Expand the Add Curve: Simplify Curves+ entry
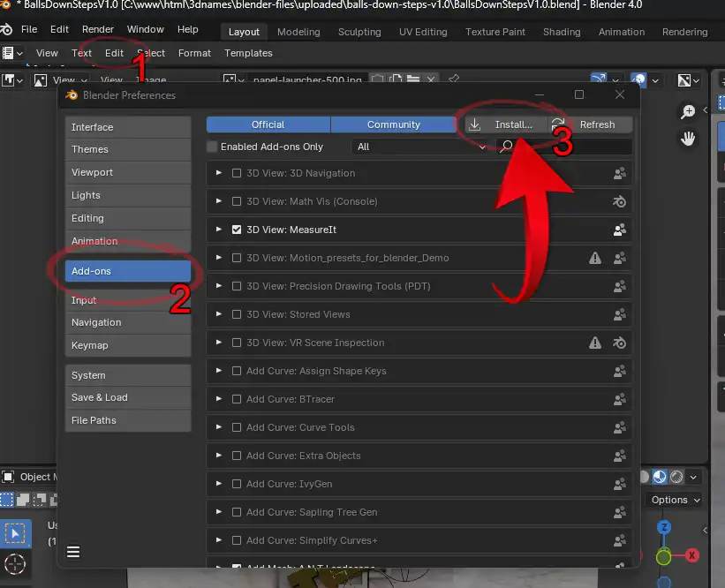The height and width of the screenshot is (588, 725). 219,539
